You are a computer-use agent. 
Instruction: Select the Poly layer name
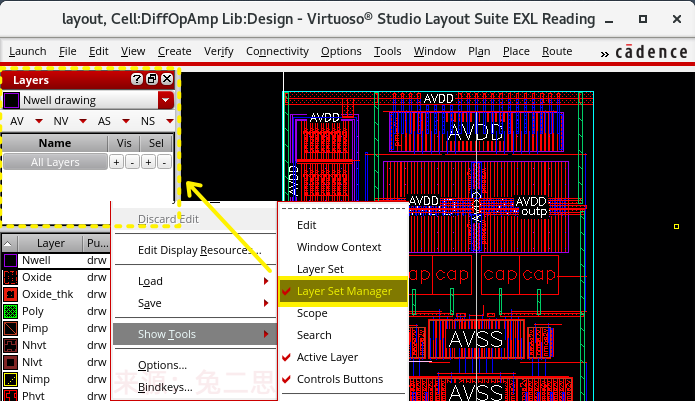pyautogui.click(x=33, y=311)
